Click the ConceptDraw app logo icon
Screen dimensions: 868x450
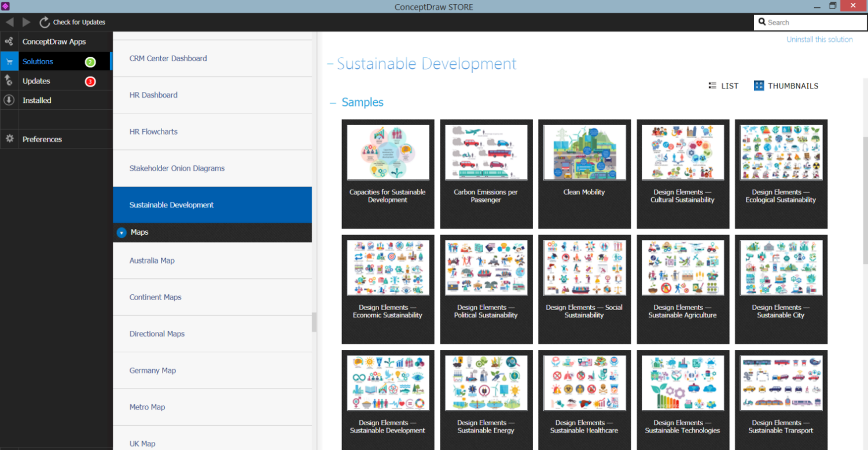pyautogui.click(x=6, y=6)
